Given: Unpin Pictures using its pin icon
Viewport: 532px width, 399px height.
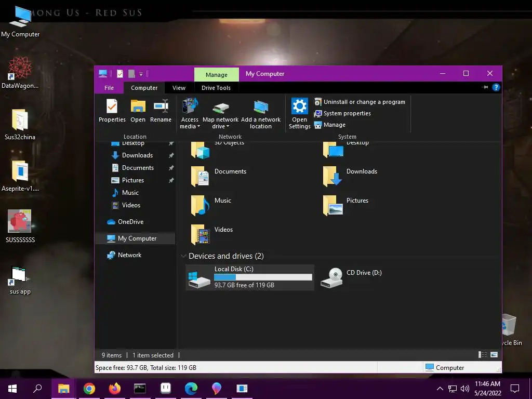Looking at the screenshot, I should tap(171, 180).
